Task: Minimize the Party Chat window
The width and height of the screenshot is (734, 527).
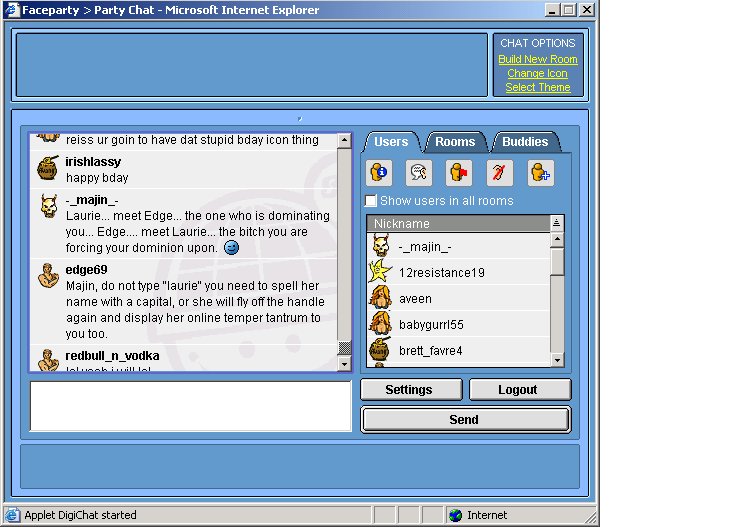Action: [x=553, y=9]
